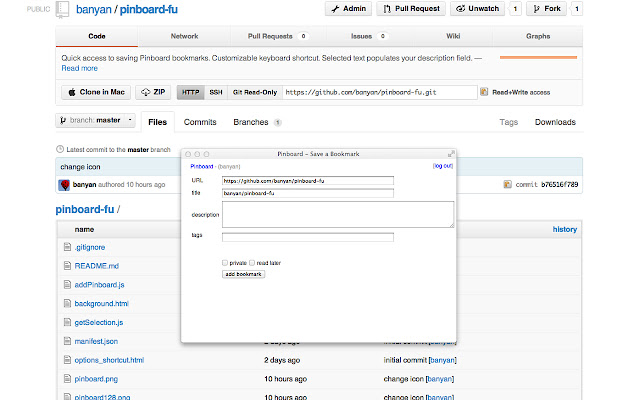
Task: Open background.html
Action: pos(102,304)
